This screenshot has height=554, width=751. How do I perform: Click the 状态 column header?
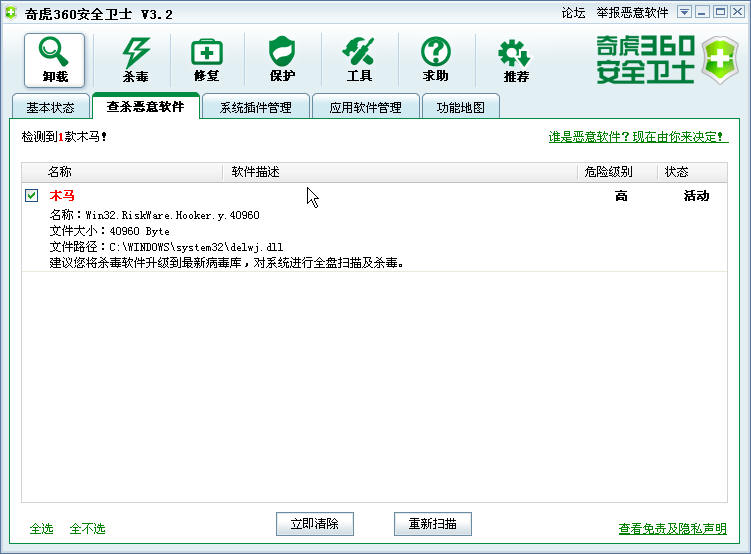692,172
